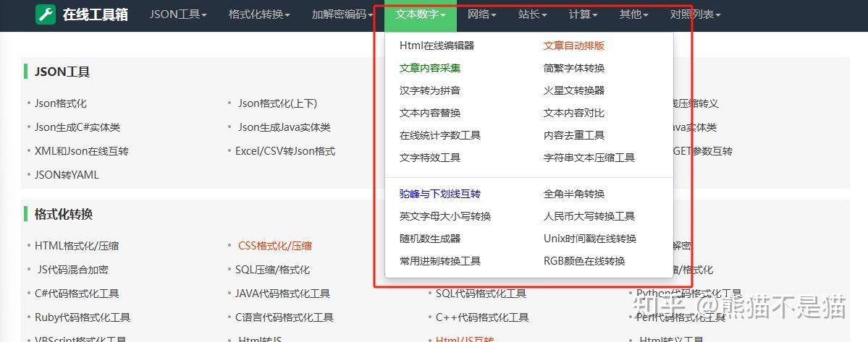Go to JS代码混合加密 tool
This screenshot has width=868, height=342.
(73, 270)
